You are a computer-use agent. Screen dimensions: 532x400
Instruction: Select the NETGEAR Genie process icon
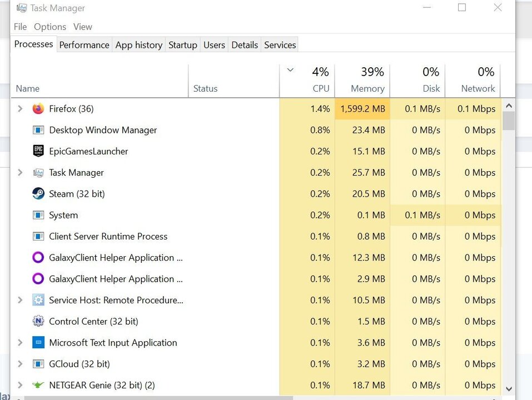coord(38,385)
